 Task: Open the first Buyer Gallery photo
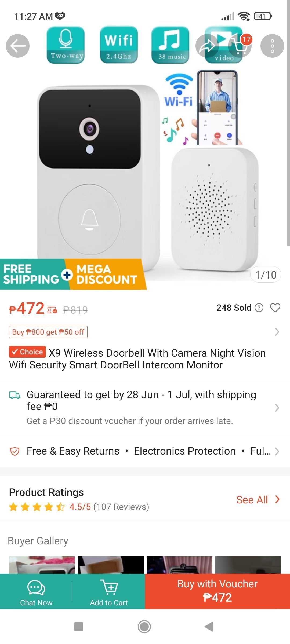tap(42, 565)
